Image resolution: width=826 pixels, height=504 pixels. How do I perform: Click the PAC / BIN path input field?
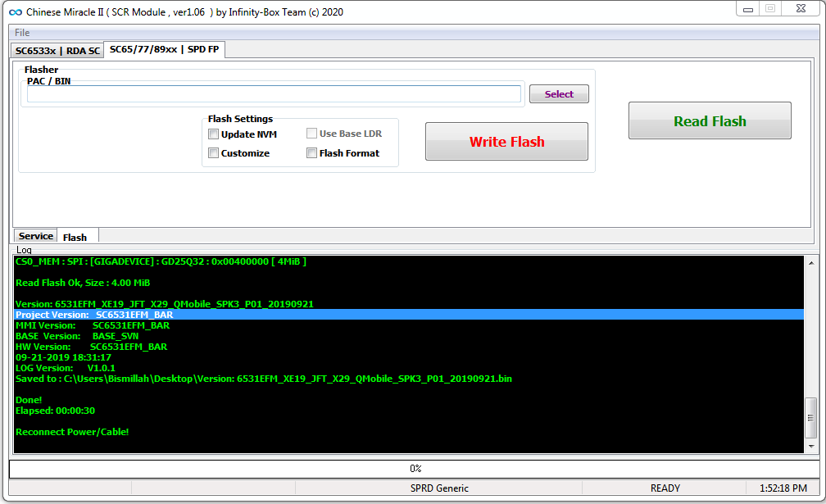[x=274, y=94]
